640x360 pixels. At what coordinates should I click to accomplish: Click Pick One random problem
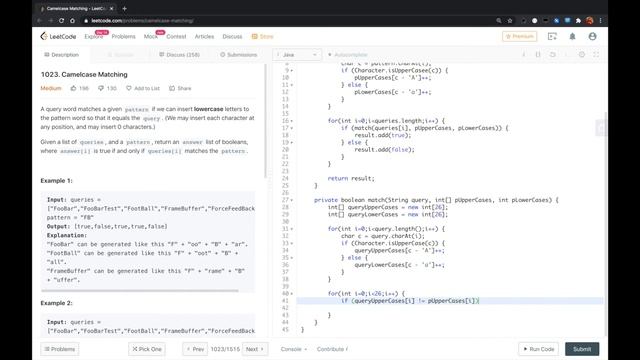point(147,349)
